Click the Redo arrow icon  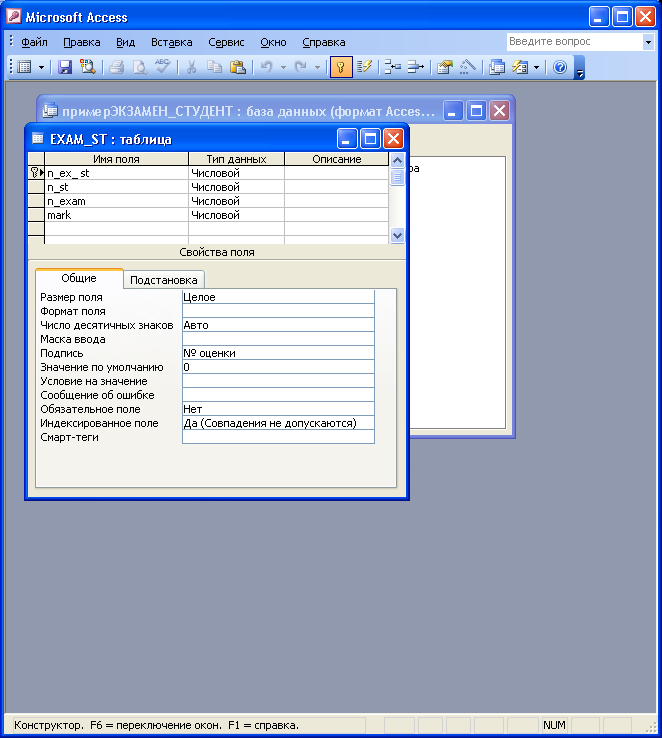(x=301, y=67)
